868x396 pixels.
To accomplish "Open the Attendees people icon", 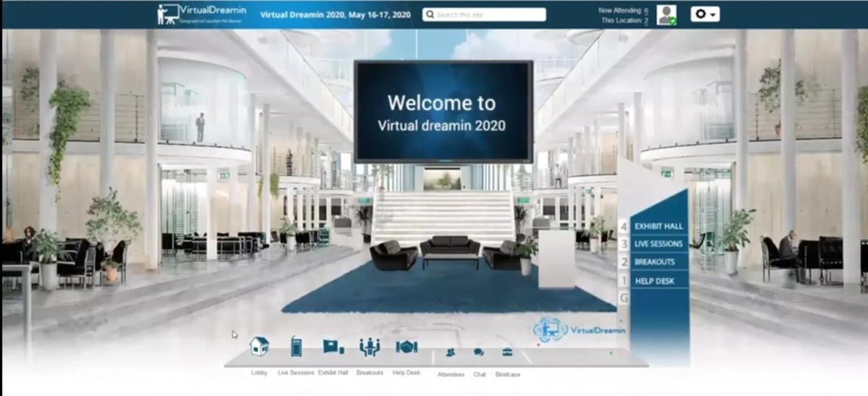I will [x=451, y=352].
